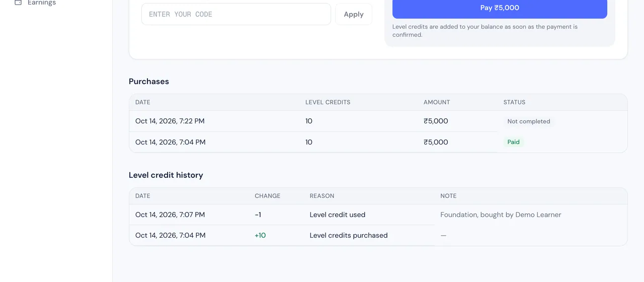644x282 pixels.
Task: Select the Amount column header
Action: [437, 102]
